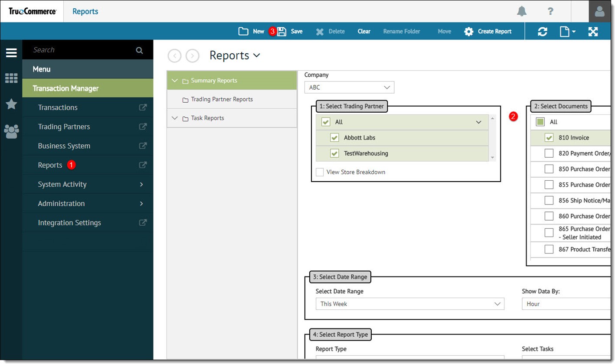Click the hamburger menu icon

point(11,52)
